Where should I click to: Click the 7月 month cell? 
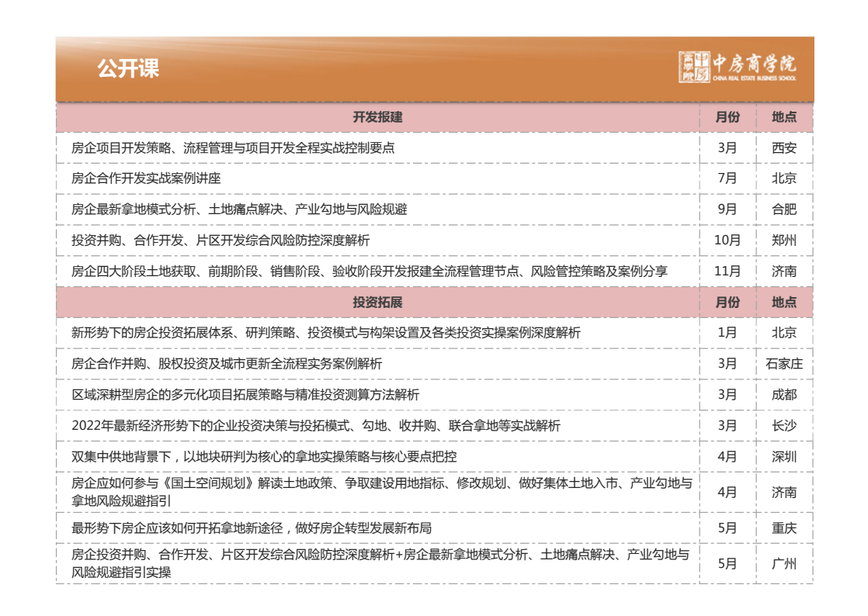[727, 178]
